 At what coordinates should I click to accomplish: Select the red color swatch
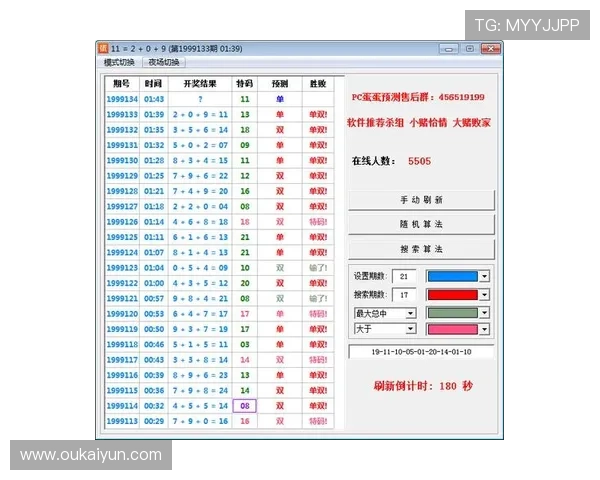click(x=453, y=295)
